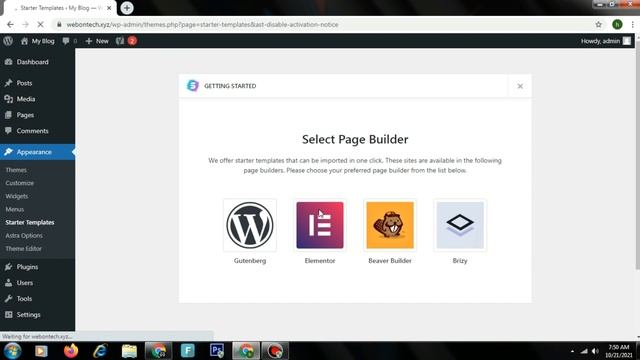
Task: Open the New content menu
Action: [x=97, y=41]
